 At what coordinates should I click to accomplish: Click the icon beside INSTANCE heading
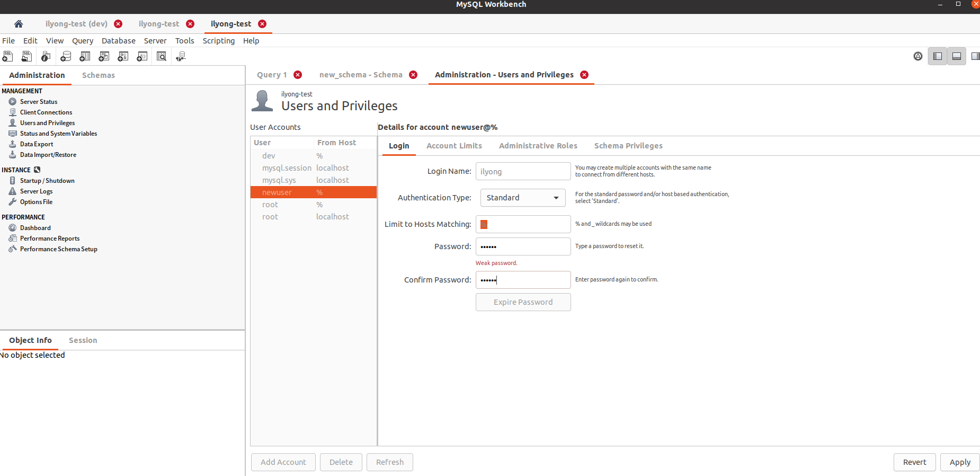coord(37,170)
